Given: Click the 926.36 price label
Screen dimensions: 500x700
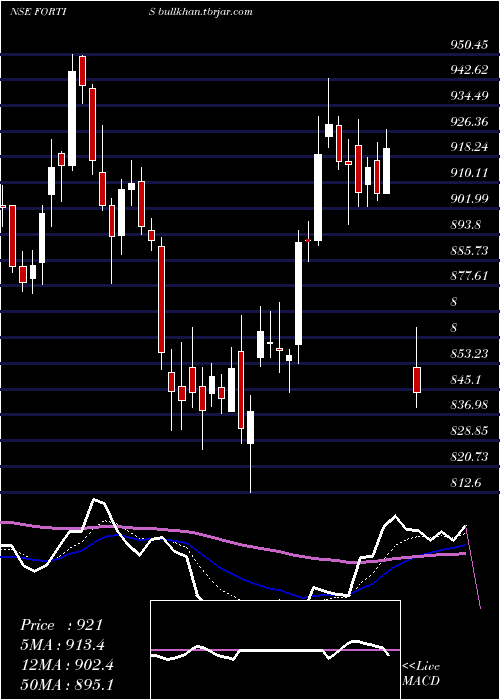Looking at the screenshot, I should click(469, 122).
